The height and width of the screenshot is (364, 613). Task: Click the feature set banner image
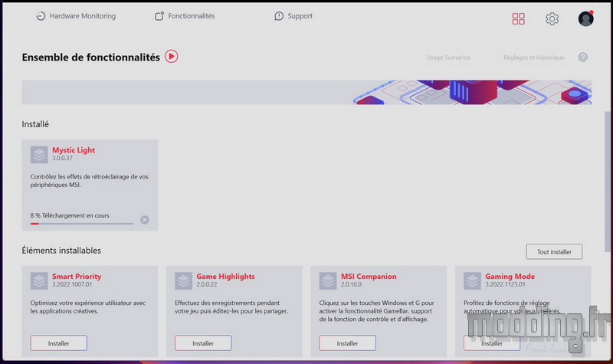pyautogui.click(x=306, y=92)
